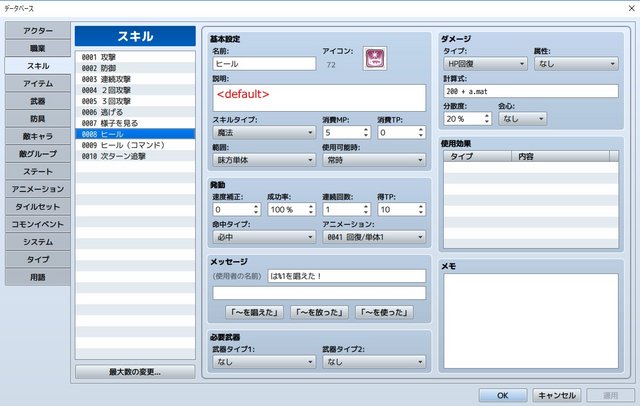The width and height of the screenshot is (640, 406).
Task: Click the description text area
Action: pyautogui.click(x=319, y=98)
